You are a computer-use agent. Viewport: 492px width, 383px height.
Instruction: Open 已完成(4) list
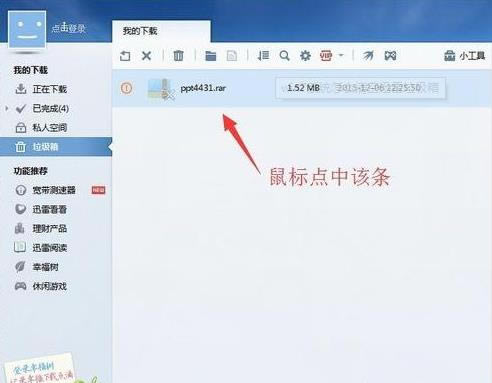click(x=50, y=108)
